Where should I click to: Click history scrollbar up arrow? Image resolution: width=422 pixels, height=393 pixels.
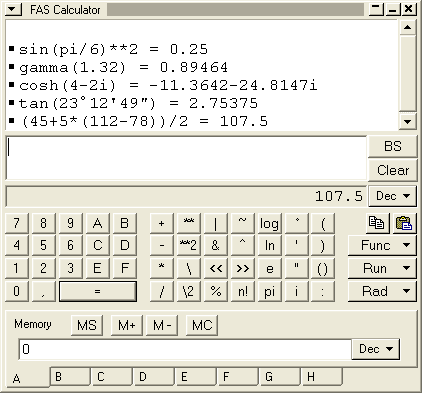click(x=407, y=27)
